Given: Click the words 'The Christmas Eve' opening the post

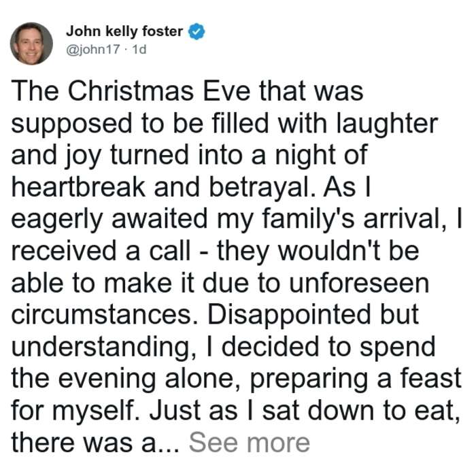Looking at the screenshot, I should (x=131, y=91).
